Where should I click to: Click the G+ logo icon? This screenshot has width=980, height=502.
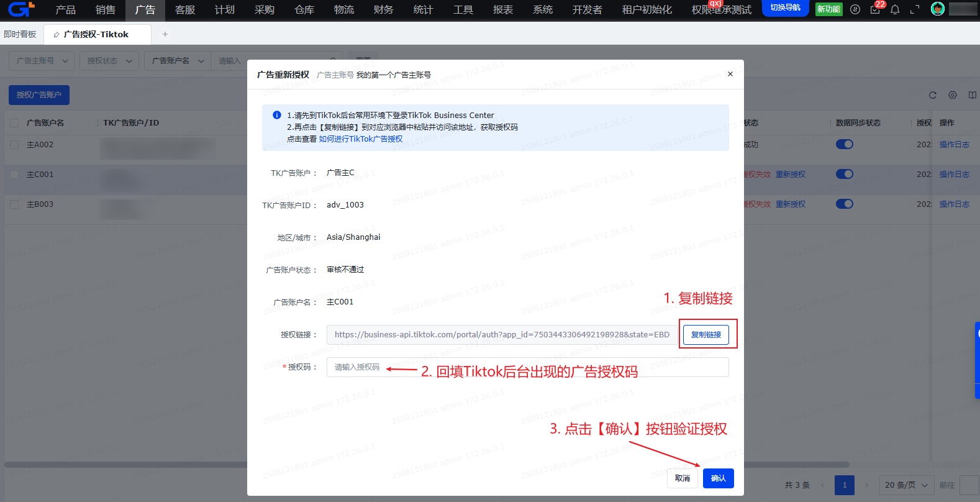point(20,9)
